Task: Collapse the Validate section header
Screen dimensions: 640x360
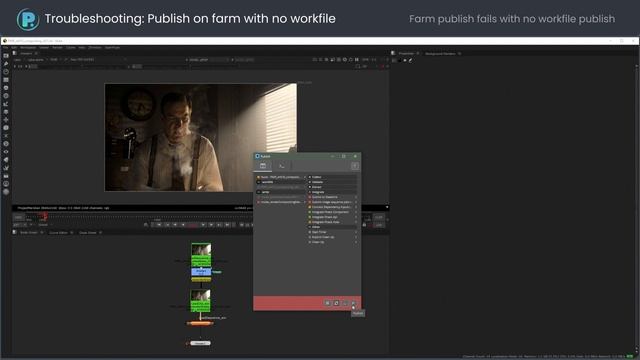Action: tap(332, 182)
